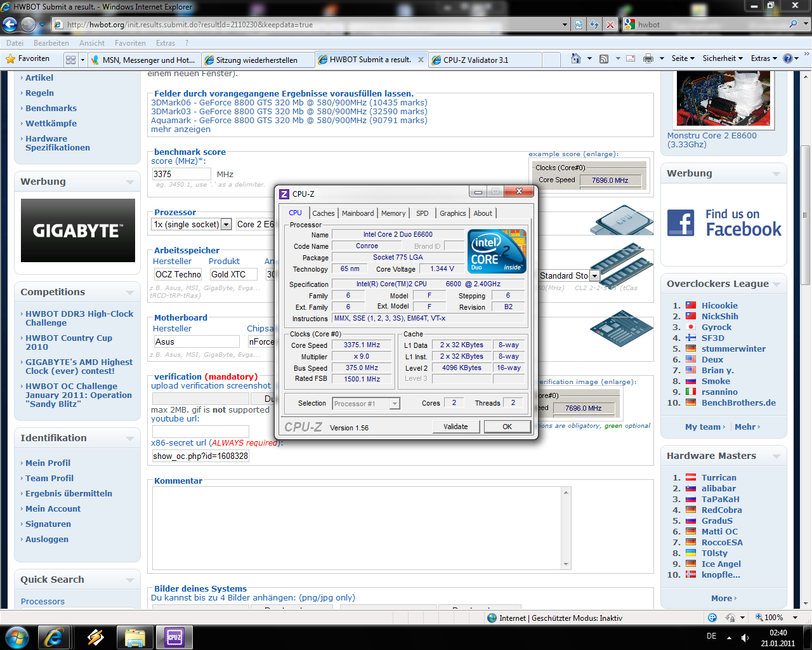The image size is (812, 650).
Task: Open HWBOT Country Cup 2010 link
Action: [x=69, y=342]
